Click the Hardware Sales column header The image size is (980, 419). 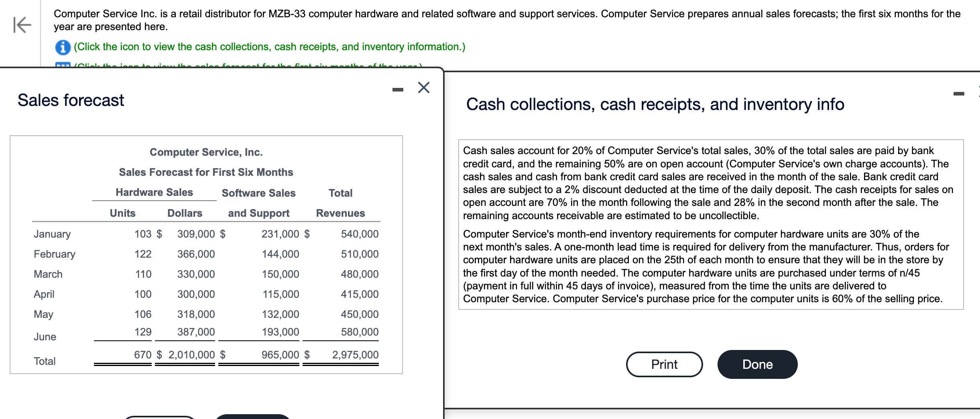[155, 192]
